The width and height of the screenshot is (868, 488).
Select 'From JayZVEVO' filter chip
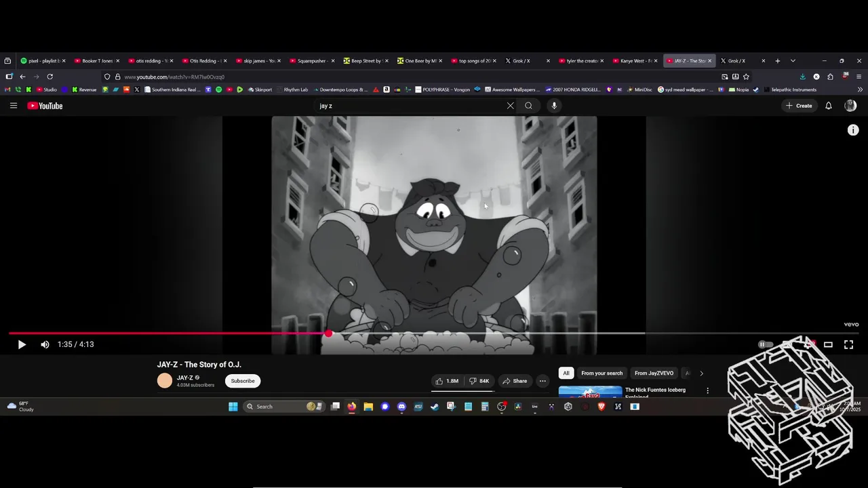(654, 373)
